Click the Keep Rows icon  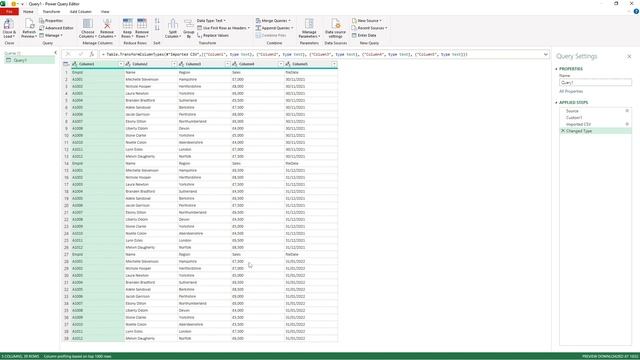click(127, 24)
